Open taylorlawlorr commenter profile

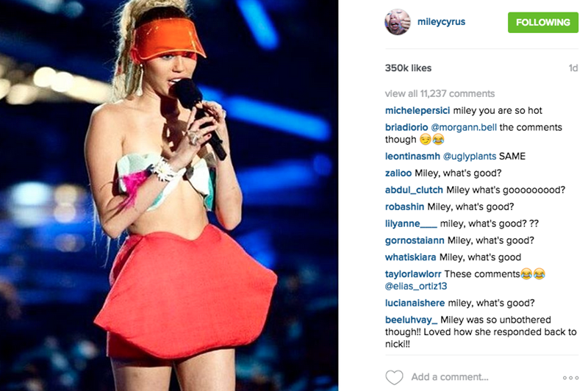point(413,274)
